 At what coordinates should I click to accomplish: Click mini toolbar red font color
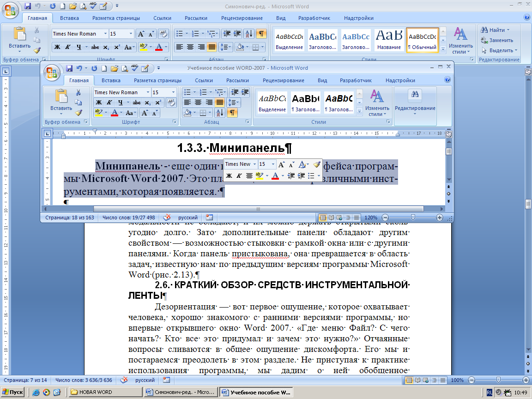(x=275, y=175)
